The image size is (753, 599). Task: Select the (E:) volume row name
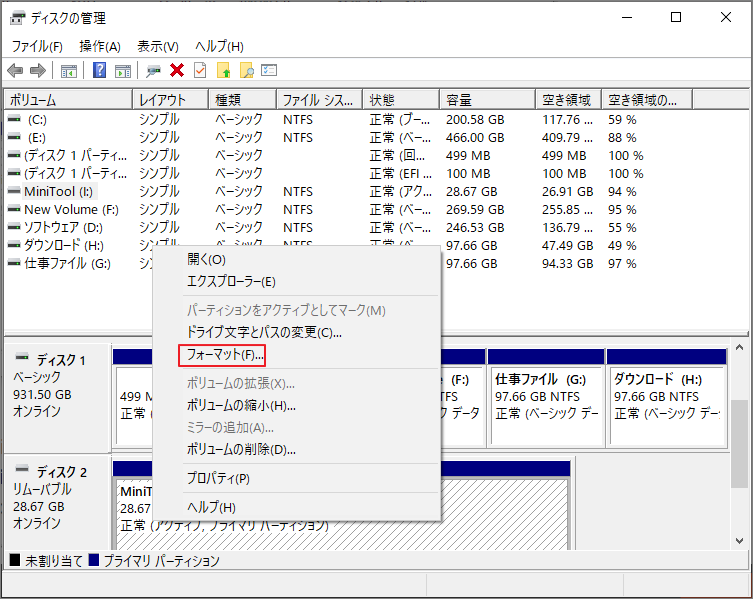pos(37,137)
